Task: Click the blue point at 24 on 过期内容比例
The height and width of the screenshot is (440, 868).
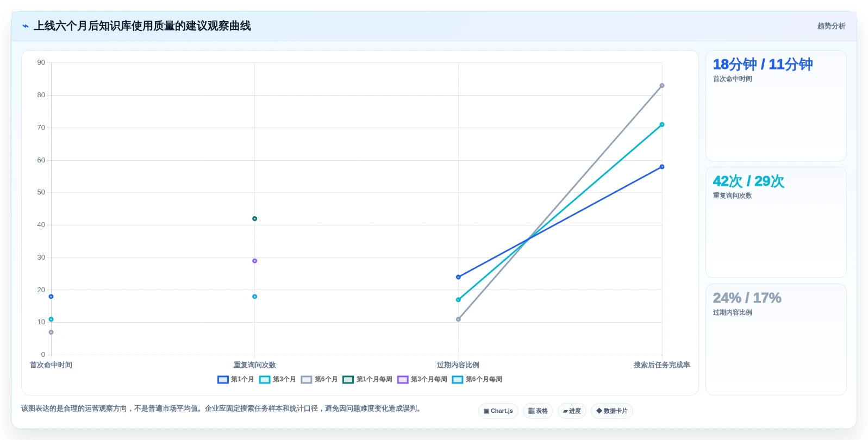Action: 458,277
